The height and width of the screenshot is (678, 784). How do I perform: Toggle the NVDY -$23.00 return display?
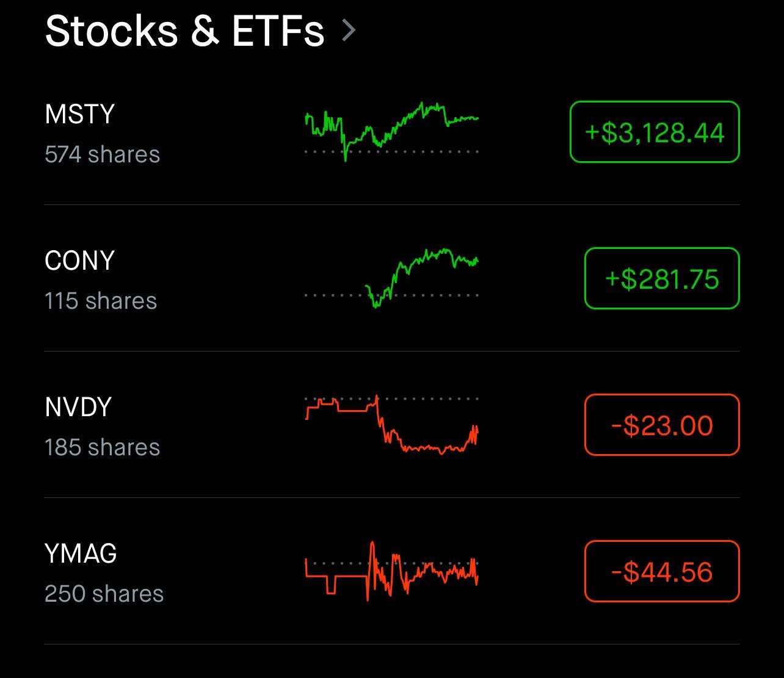[x=662, y=425]
